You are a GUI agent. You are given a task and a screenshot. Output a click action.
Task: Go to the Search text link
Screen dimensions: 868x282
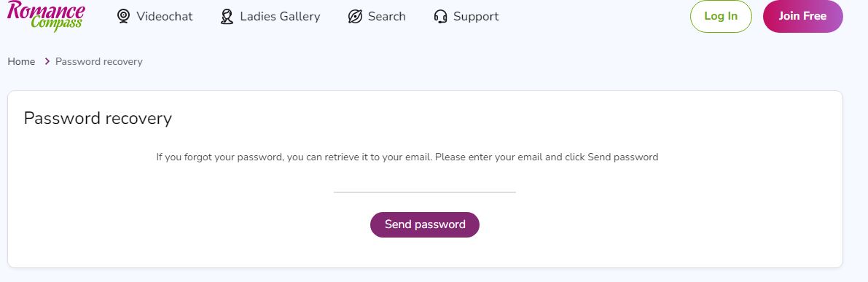[387, 17]
